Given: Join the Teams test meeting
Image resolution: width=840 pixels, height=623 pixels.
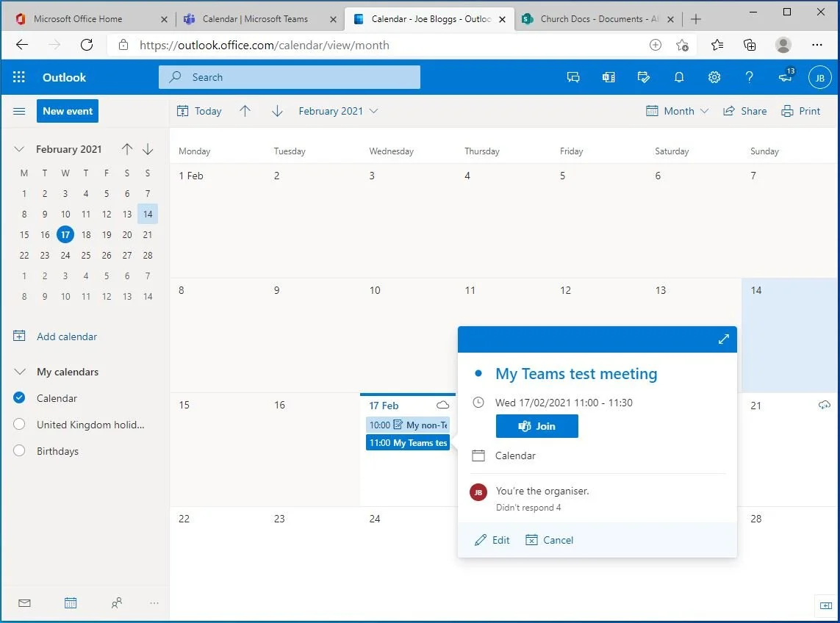Looking at the screenshot, I should 536,426.
